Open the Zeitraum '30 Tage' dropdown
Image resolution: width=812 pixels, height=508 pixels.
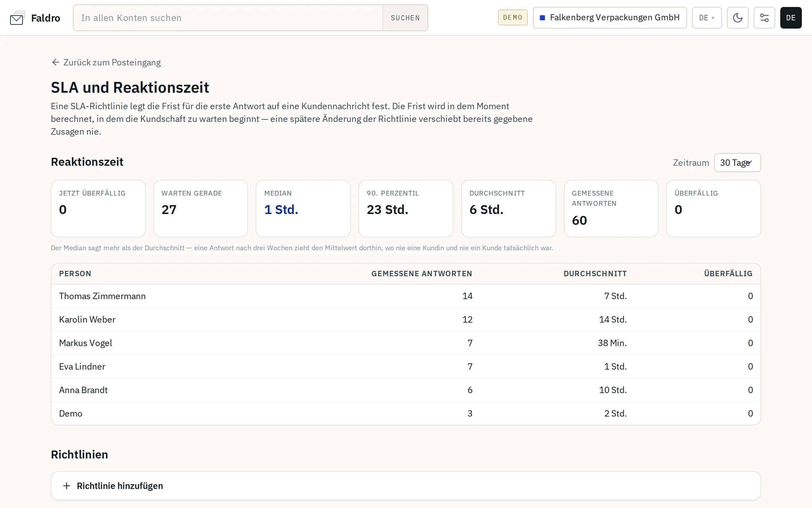pyautogui.click(x=737, y=163)
